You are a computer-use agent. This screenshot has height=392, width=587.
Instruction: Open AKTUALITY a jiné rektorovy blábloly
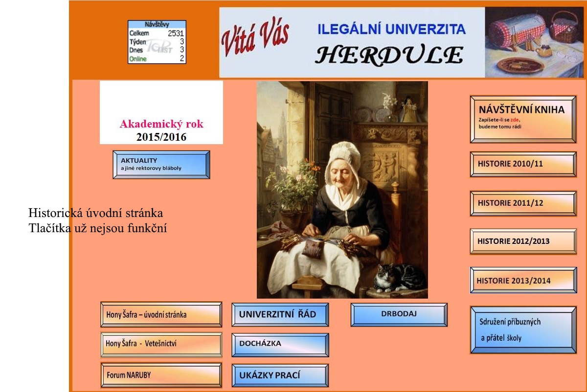[162, 164]
